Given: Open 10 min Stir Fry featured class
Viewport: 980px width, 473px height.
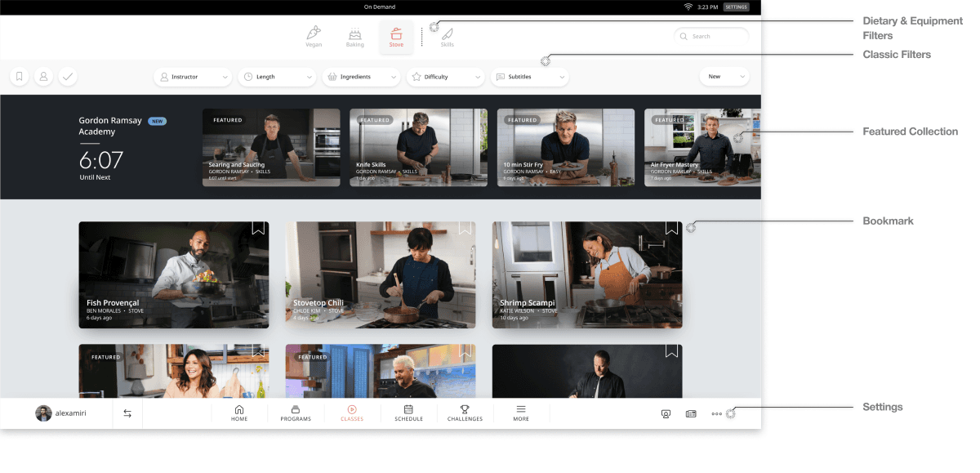Looking at the screenshot, I should tap(566, 148).
